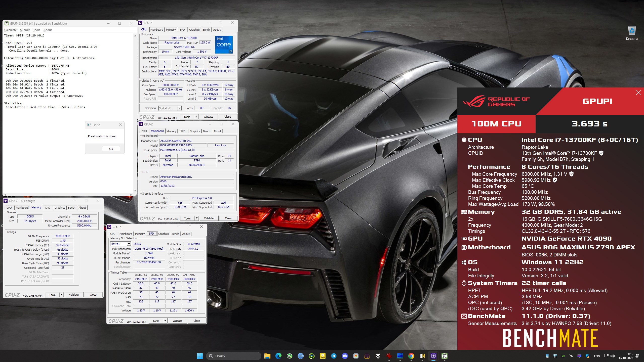Screen dimensions: 644x362
Task: Open Discord from the taskbar
Action: (x=345, y=356)
